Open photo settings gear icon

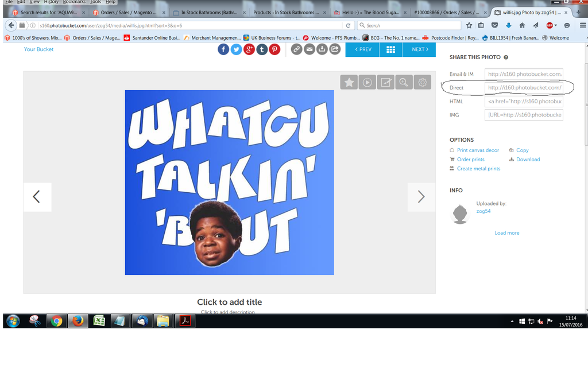[x=423, y=82]
